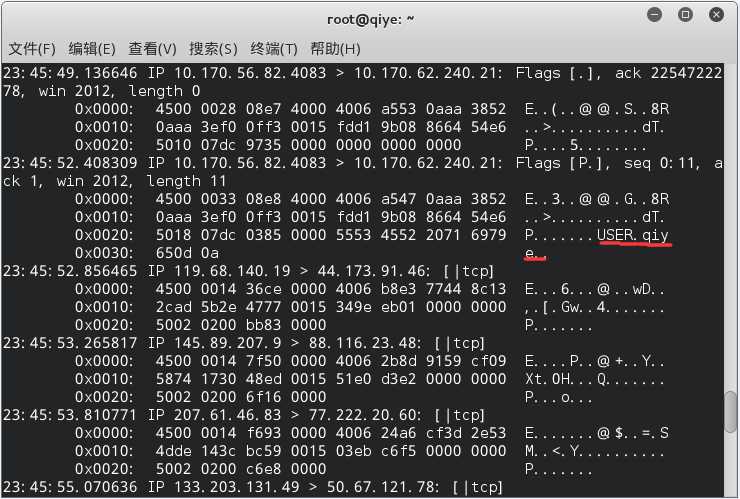Click timestamp 23:45:52.408309
The height and width of the screenshot is (499, 740).
(x=70, y=163)
